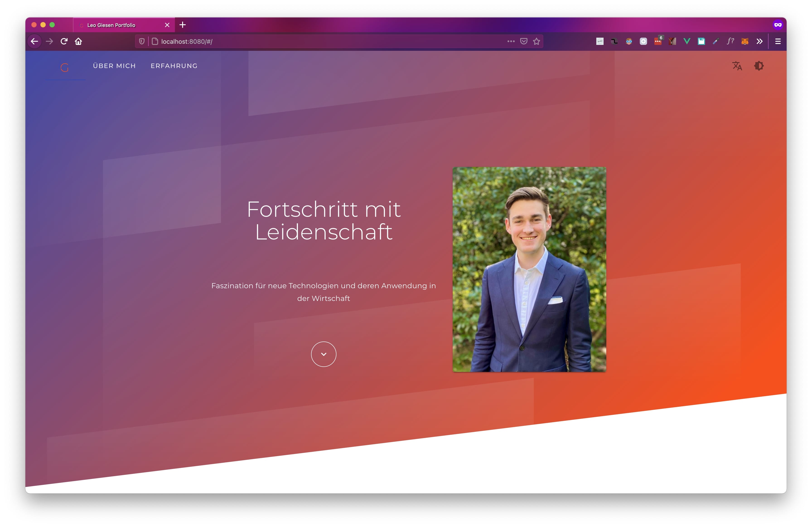The width and height of the screenshot is (812, 527).
Task: Click the portrait photo of Leo Giesen
Action: pos(529,269)
